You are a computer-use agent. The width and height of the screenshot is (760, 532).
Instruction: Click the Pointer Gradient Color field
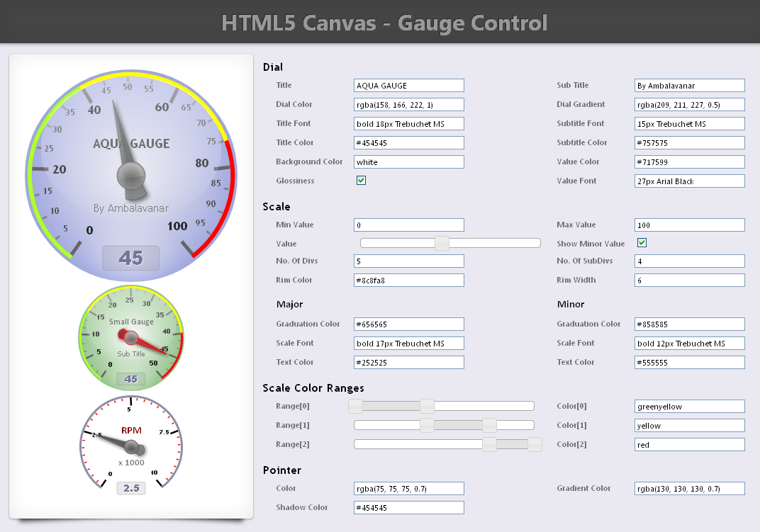pyautogui.click(x=689, y=489)
